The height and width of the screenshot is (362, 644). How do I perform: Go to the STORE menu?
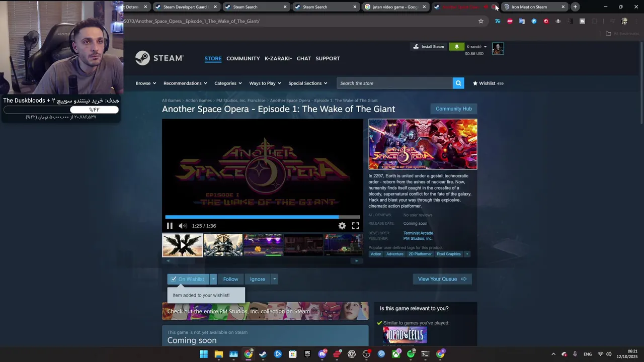tap(213, 58)
